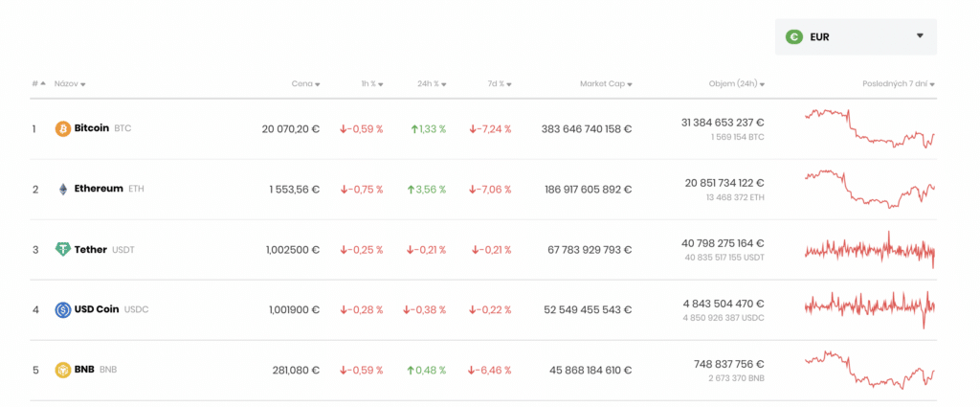
Task: Click Tether volume 40 835 517 155 USDT
Action: (724, 257)
